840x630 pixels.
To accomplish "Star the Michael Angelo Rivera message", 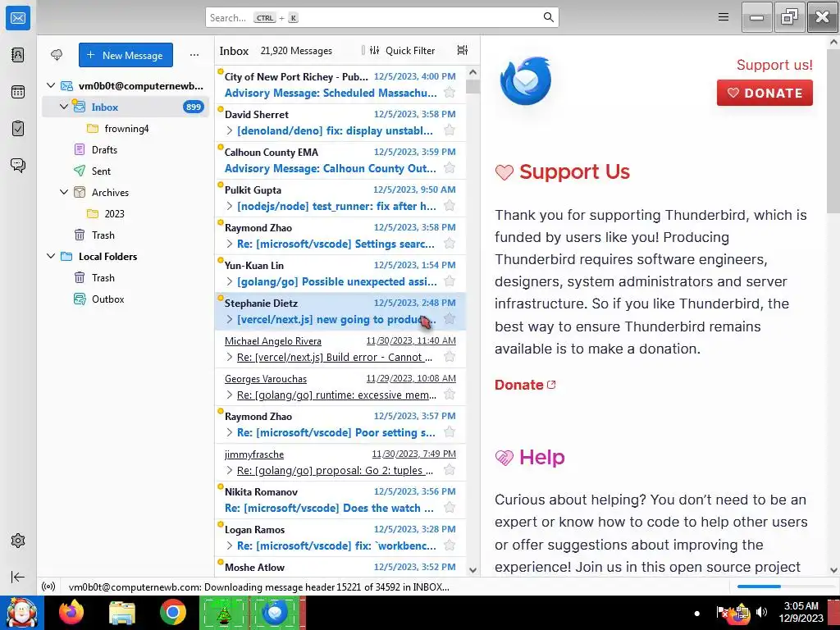I will click(x=450, y=357).
